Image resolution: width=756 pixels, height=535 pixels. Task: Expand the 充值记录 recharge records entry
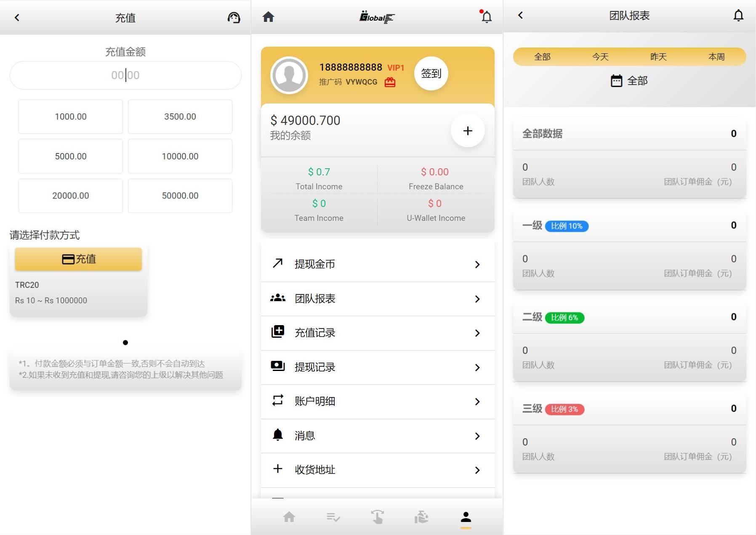point(378,333)
